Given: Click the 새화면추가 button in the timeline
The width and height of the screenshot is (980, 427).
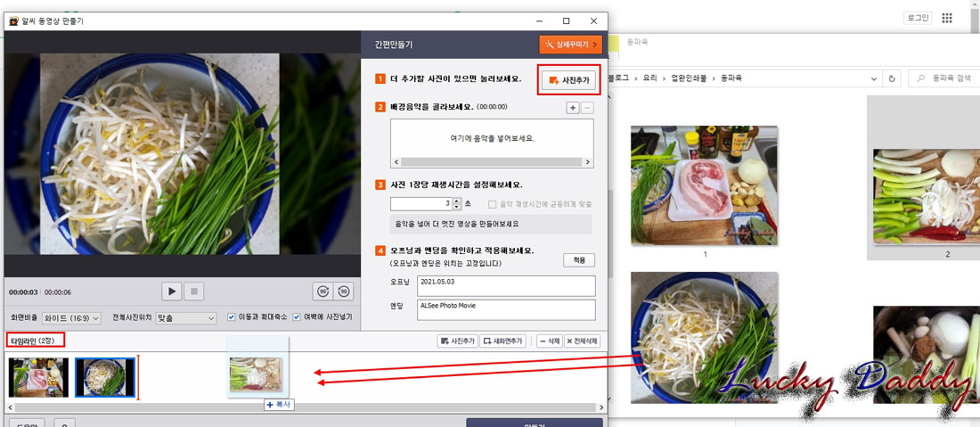Looking at the screenshot, I should click(x=502, y=341).
